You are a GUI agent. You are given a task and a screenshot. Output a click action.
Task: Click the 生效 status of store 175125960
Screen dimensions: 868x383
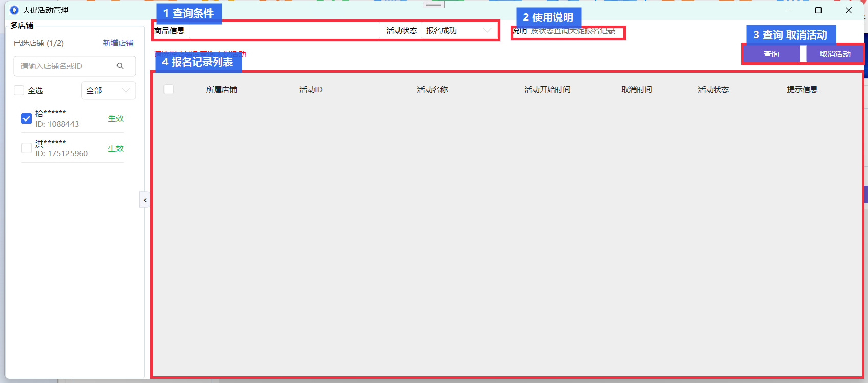tap(116, 149)
